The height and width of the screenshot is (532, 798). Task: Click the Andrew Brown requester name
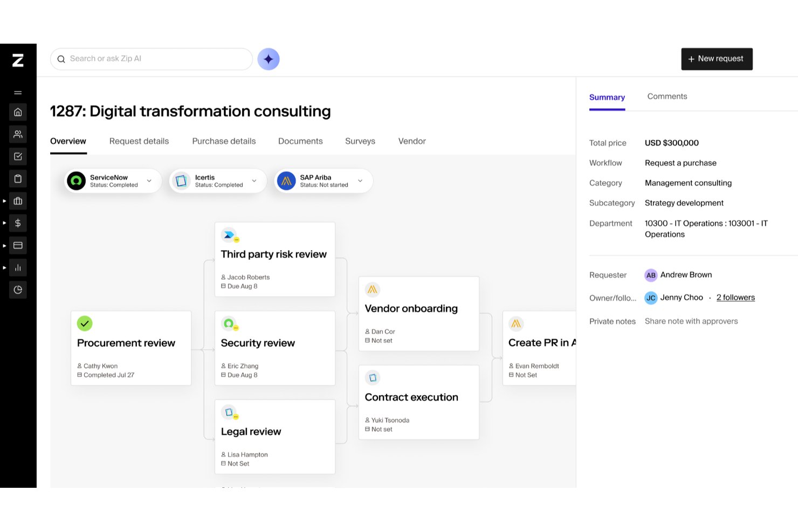coord(686,275)
